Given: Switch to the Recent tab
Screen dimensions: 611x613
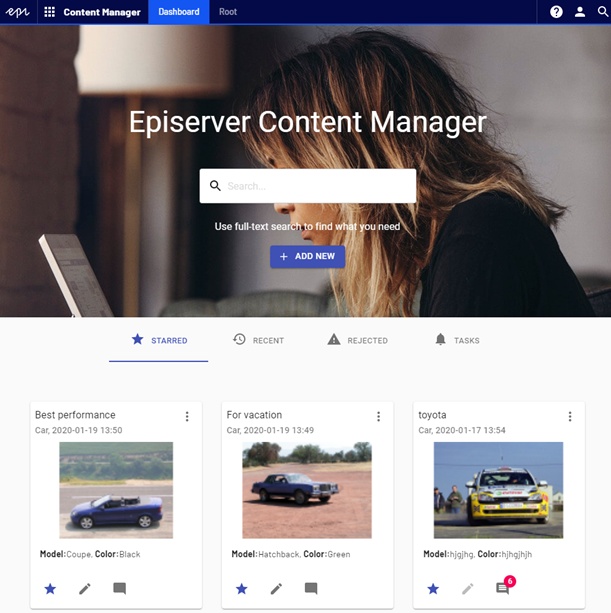Looking at the screenshot, I should (258, 340).
